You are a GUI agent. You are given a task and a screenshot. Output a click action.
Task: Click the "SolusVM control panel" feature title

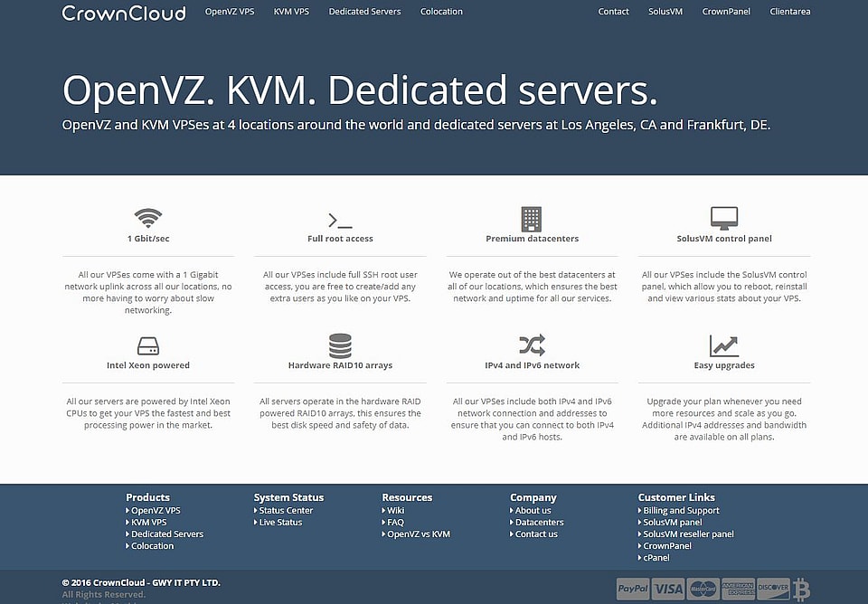click(x=724, y=239)
